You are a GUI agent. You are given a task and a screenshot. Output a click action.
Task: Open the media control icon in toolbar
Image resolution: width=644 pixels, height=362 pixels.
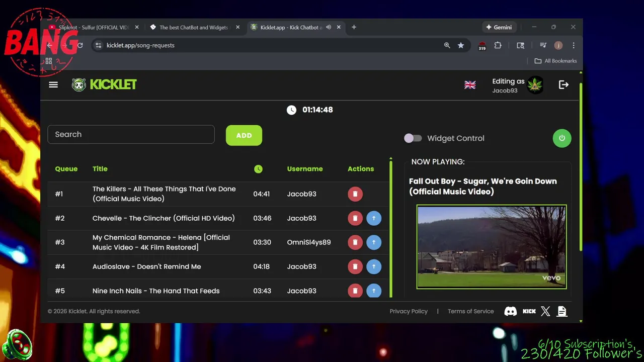[543, 45]
